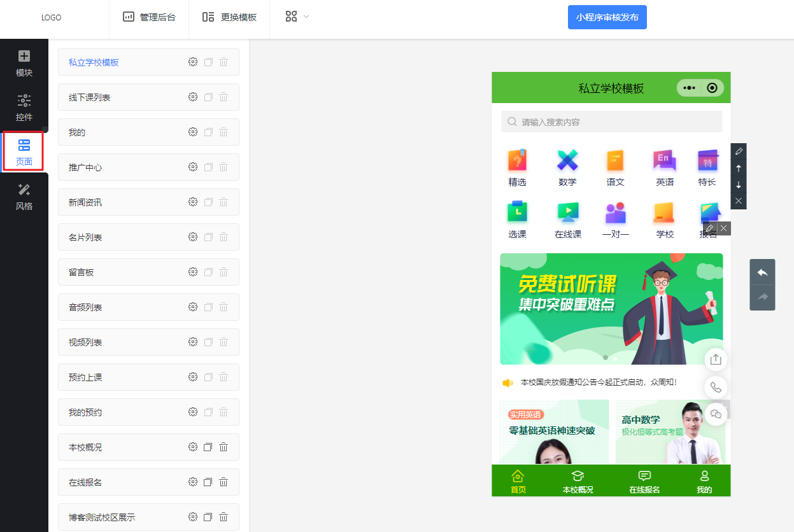Duplicate the 在线报名 page
The width and height of the screenshot is (794, 532).
tap(208, 482)
